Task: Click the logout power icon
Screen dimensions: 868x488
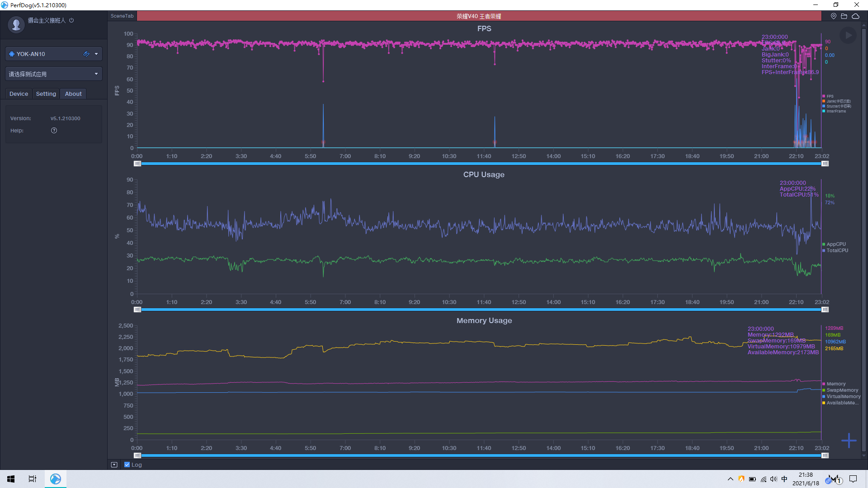Action: click(x=71, y=20)
